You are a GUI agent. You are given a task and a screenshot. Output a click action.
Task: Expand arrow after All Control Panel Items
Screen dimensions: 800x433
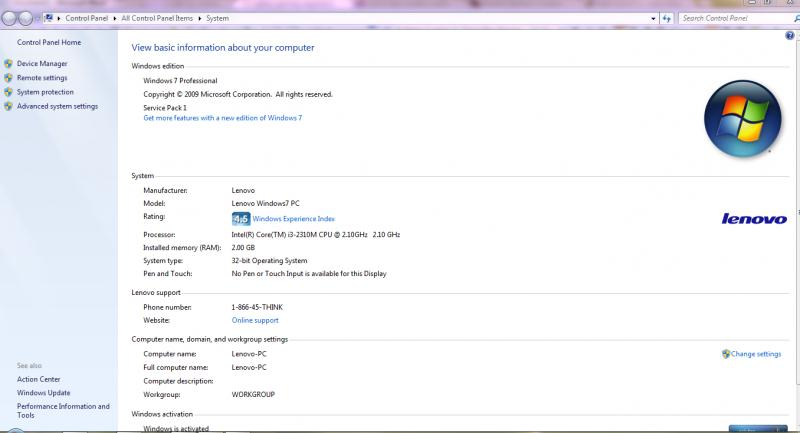pos(199,18)
